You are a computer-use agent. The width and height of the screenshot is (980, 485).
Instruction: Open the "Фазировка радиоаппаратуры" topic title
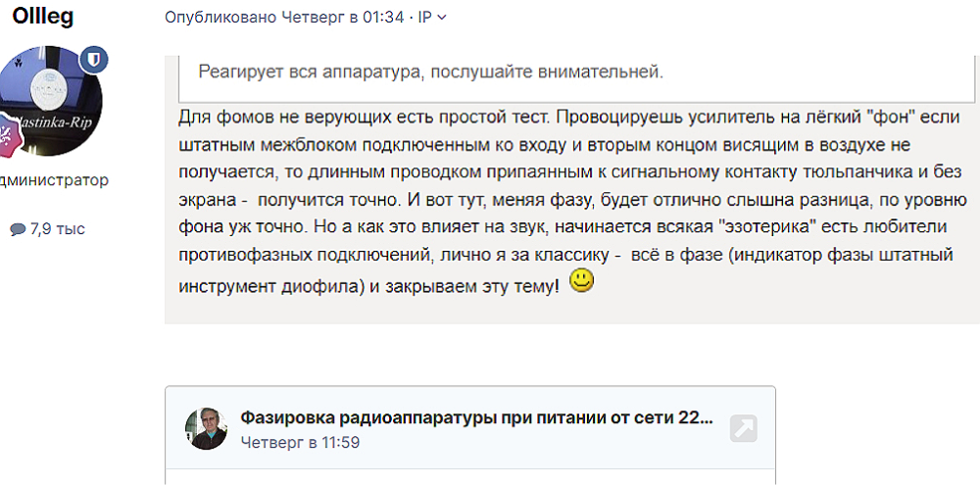pyautogui.click(x=477, y=418)
